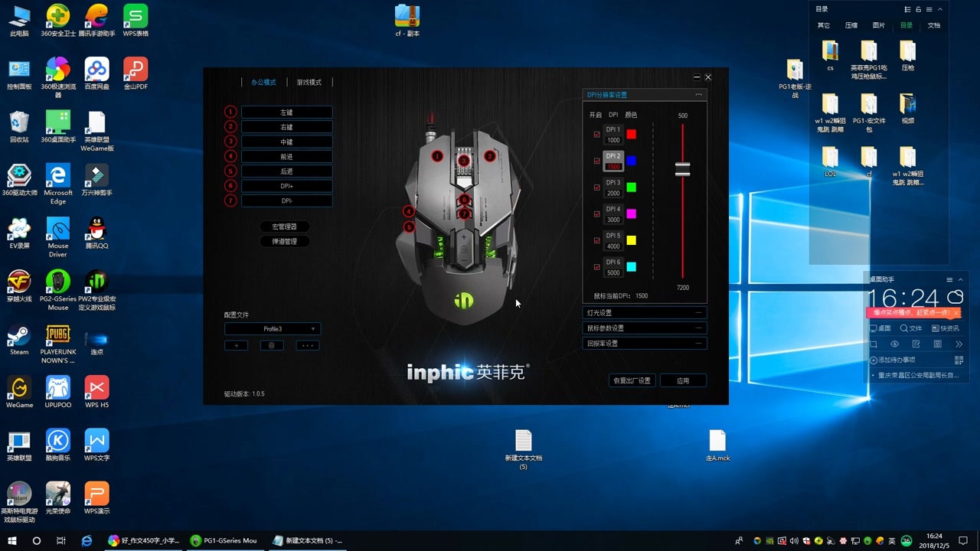Open the cs folder in 目录 panel
Image resolution: width=980 pixels, height=551 pixels.
pos(830,56)
